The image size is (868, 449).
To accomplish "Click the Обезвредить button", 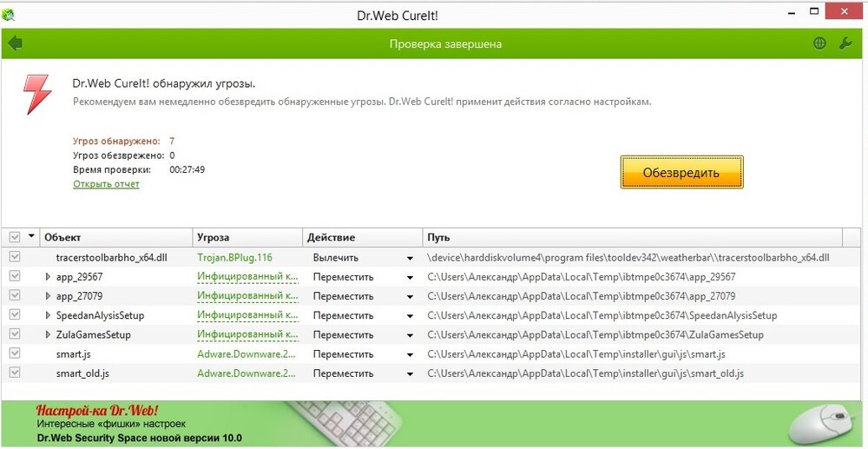I will (681, 172).
